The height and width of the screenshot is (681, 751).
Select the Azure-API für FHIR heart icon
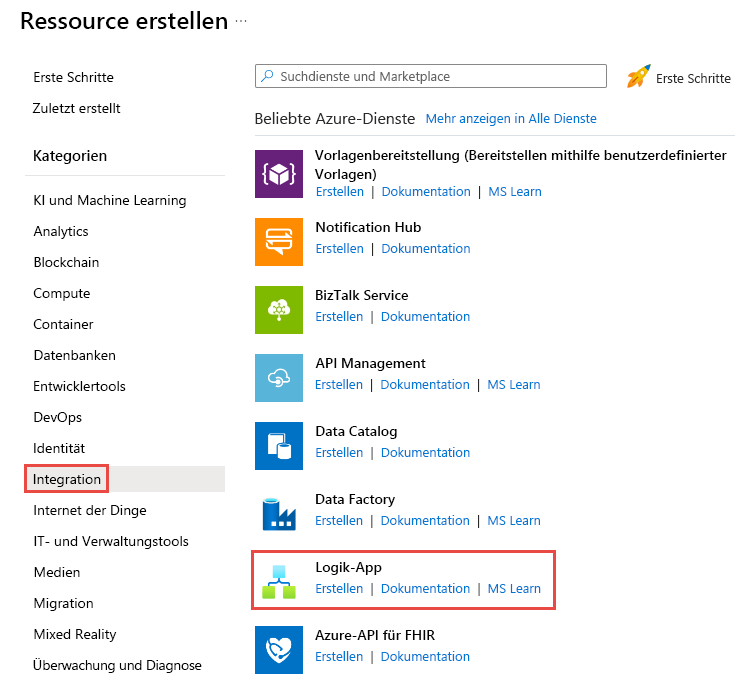pyautogui.click(x=279, y=650)
